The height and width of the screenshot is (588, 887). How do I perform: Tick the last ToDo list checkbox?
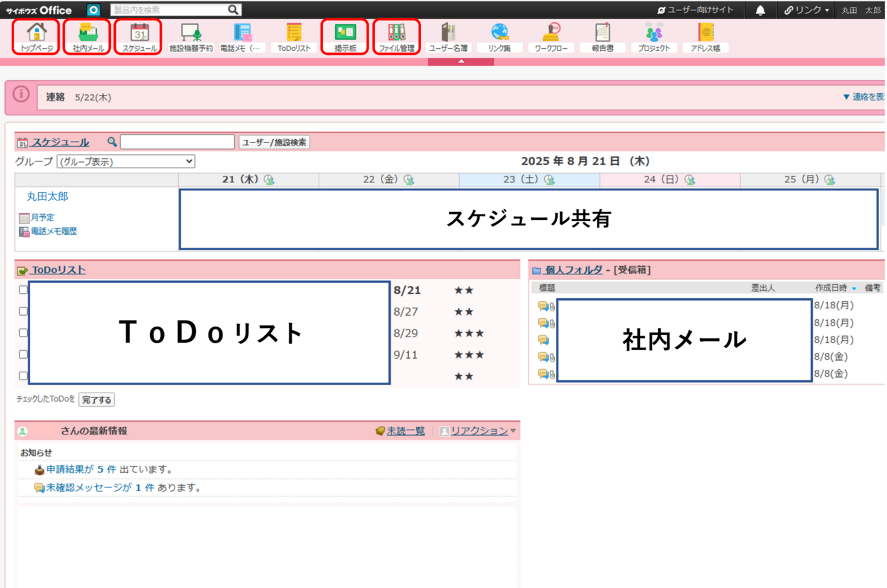[23, 376]
